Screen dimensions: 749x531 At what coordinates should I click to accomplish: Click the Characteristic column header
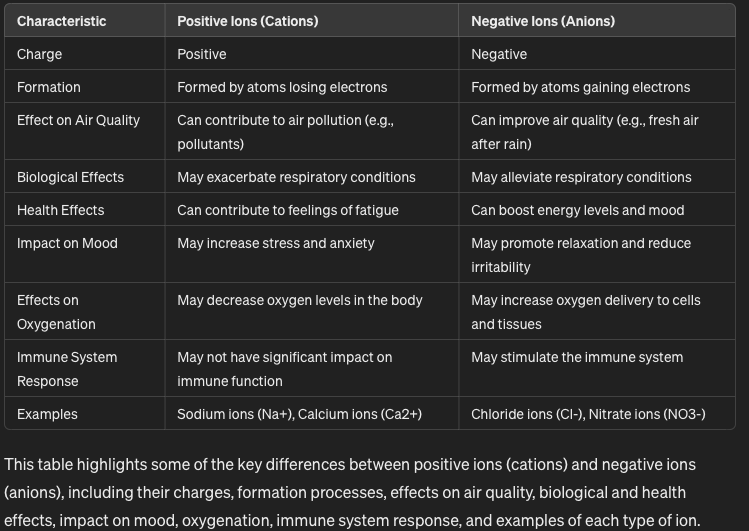[62, 21]
